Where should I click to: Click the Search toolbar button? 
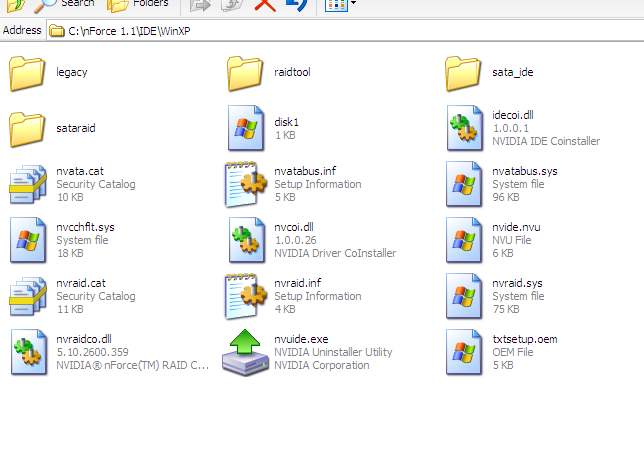point(64,4)
